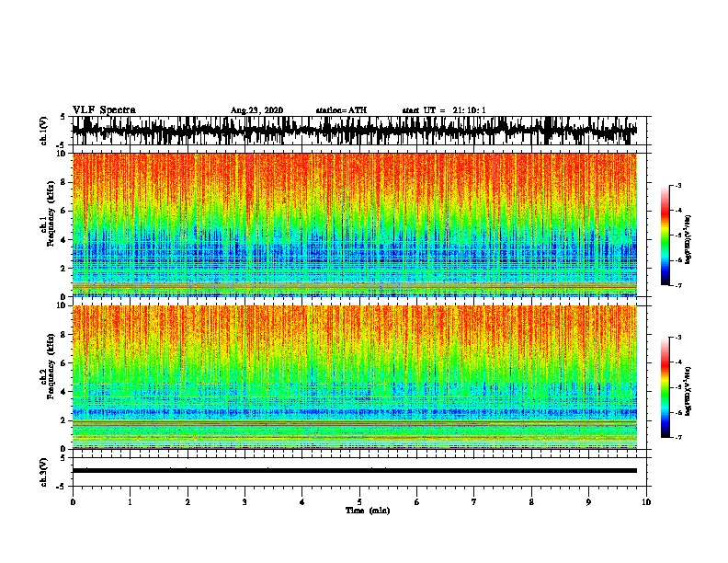The width and height of the screenshot is (728, 563).
Task: Click the "Time (min)" x-axis label
Action: [368, 511]
